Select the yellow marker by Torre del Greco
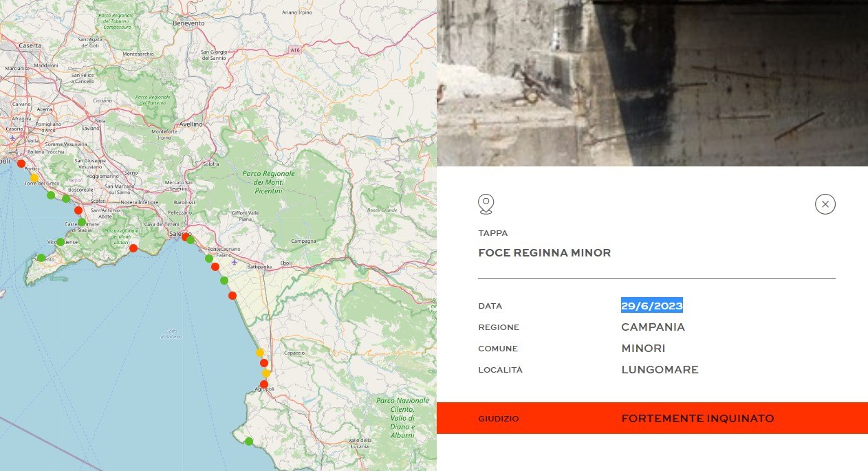 (34, 177)
